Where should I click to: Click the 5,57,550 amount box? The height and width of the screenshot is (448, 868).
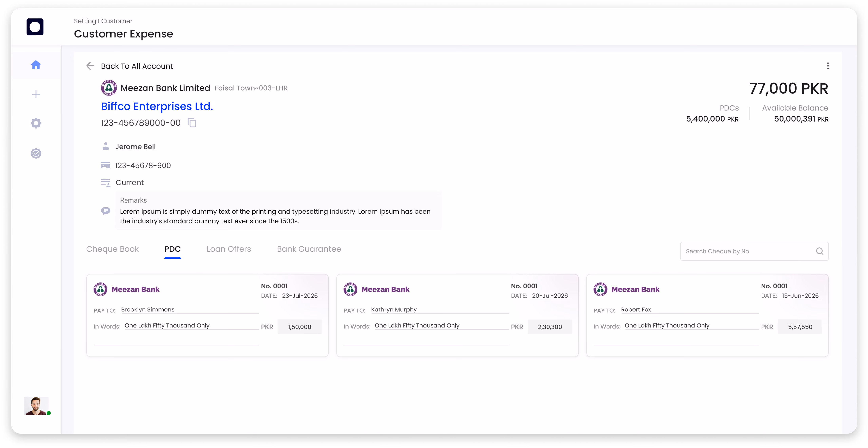(800, 327)
